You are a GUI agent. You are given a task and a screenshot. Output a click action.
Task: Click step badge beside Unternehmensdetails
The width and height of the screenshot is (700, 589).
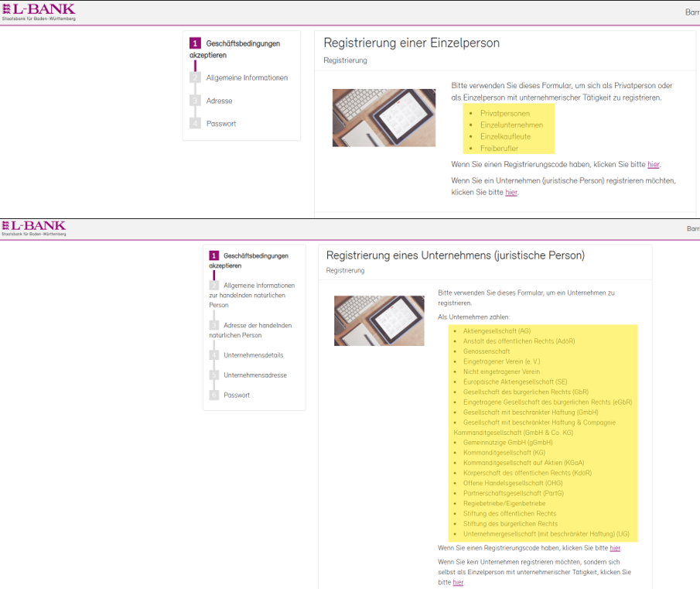point(214,355)
